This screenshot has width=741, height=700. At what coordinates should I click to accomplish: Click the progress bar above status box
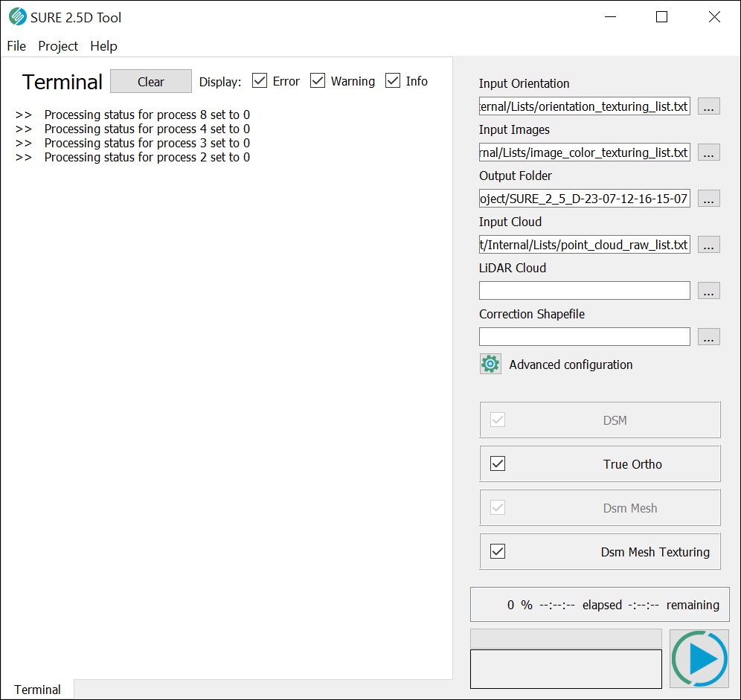point(565,638)
